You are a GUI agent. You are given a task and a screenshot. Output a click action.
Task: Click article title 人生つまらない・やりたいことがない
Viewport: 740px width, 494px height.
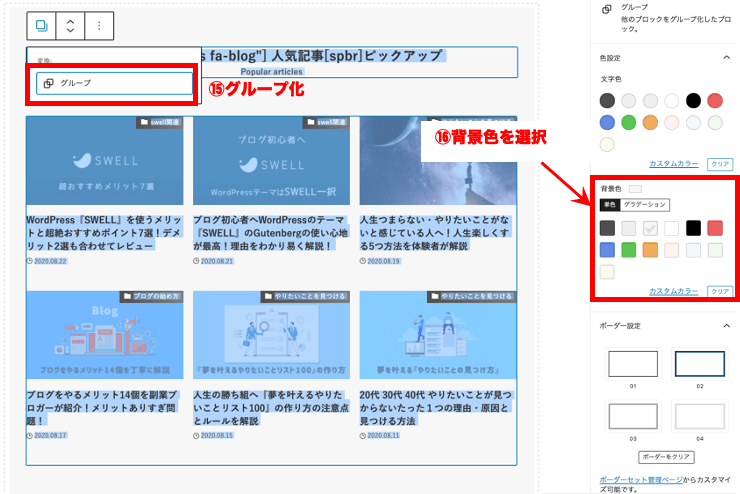click(435, 233)
